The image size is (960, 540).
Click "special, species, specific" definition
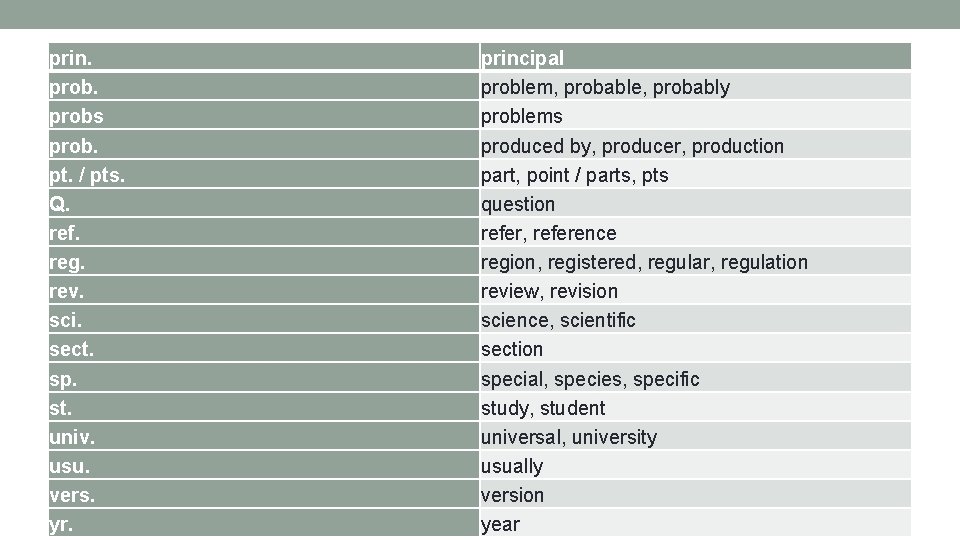pos(590,379)
